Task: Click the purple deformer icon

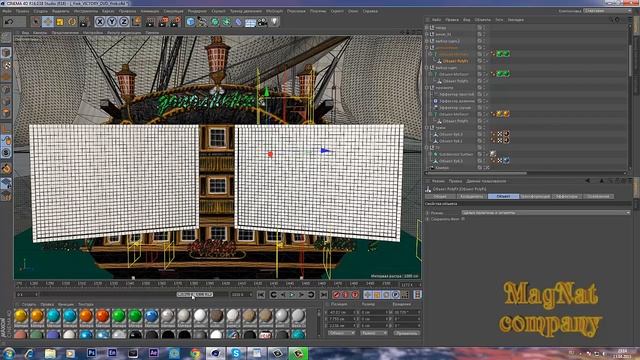Action: click(x=238, y=22)
